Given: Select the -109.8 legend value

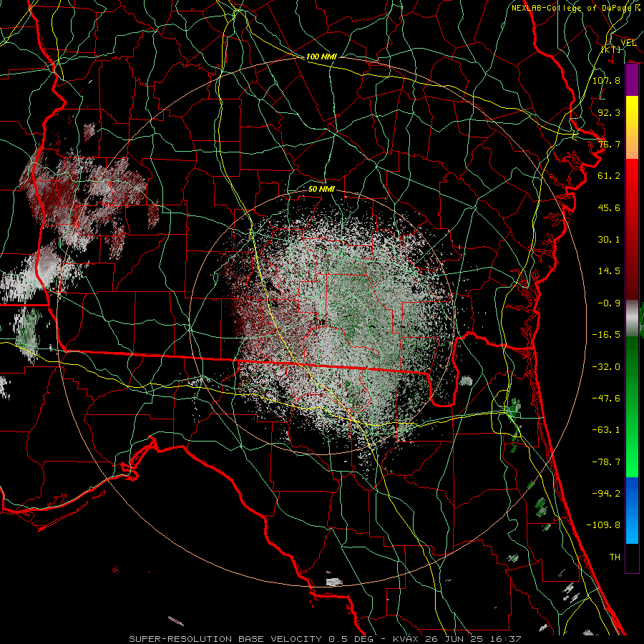Looking at the screenshot, I should [x=603, y=525].
